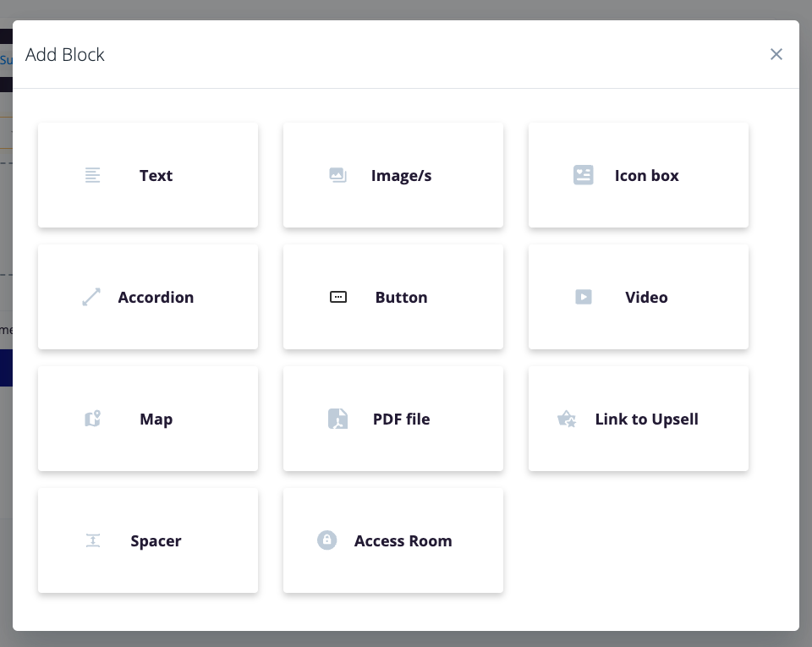Close the Add Block dialog

click(776, 54)
